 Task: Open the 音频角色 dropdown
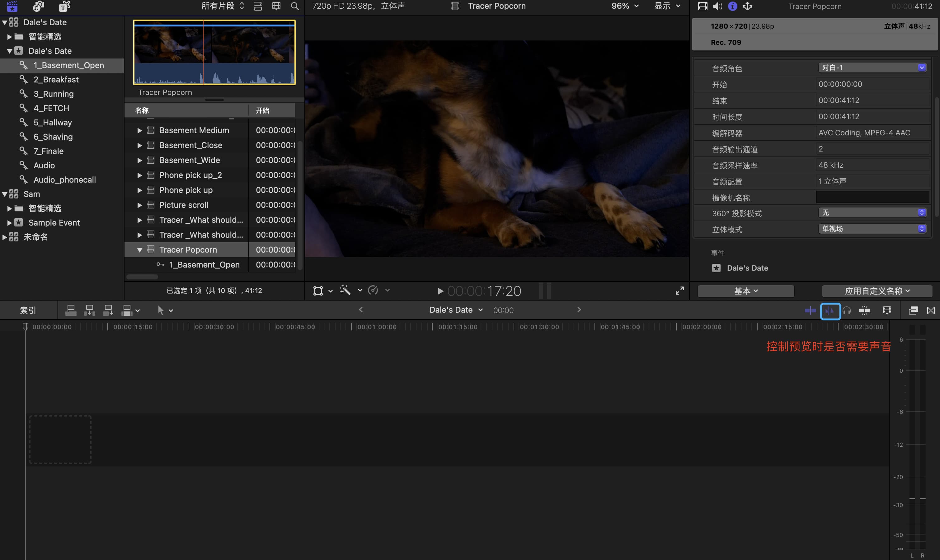[872, 68]
